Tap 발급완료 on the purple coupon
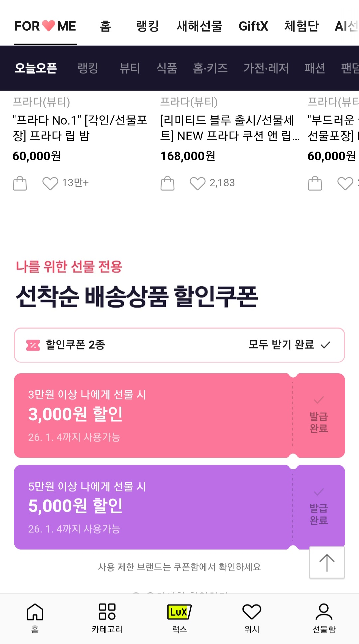This screenshot has width=359, height=644. pos(319,514)
